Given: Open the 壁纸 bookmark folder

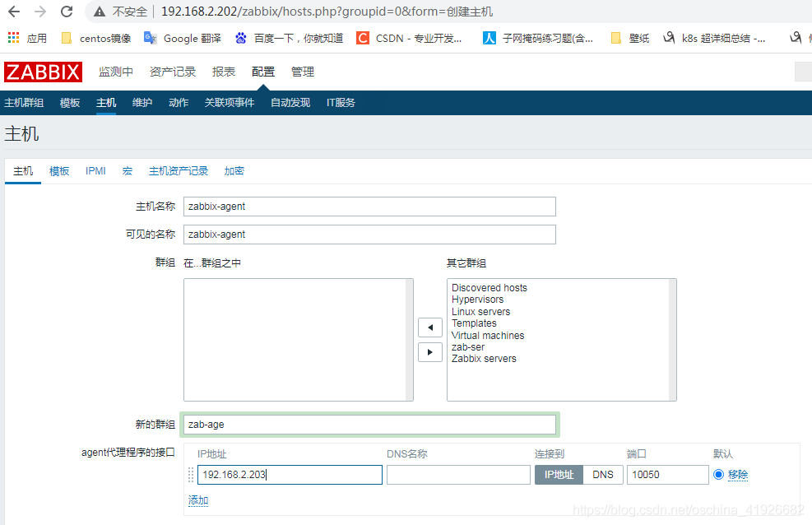Looking at the screenshot, I should [630, 38].
